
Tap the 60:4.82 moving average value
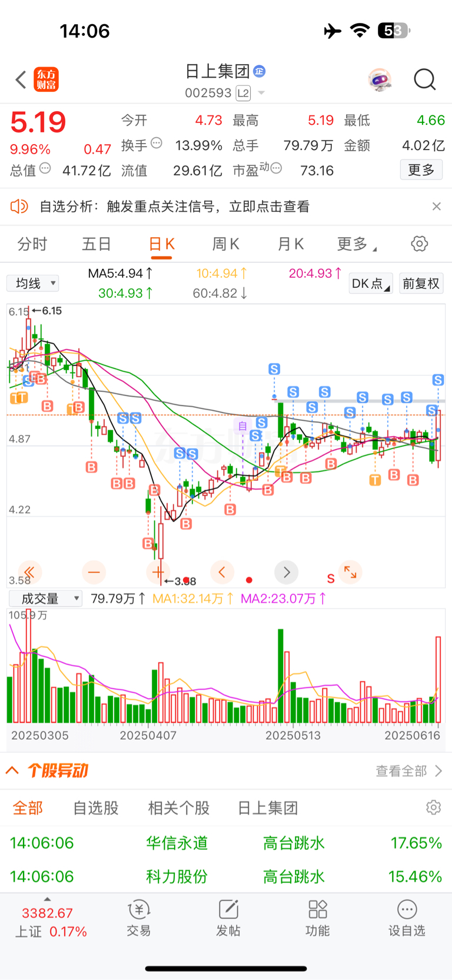coord(220,293)
